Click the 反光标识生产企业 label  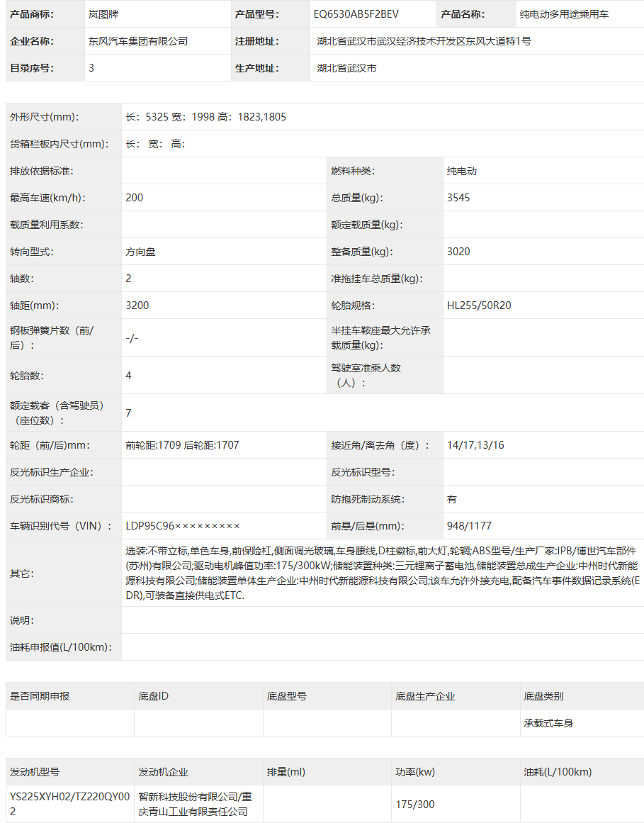pyautogui.click(x=52, y=472)
